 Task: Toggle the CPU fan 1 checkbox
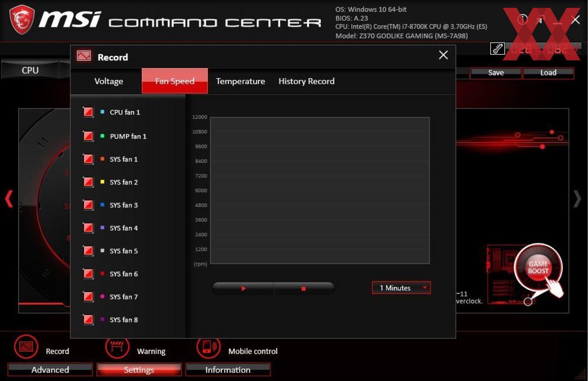point(88,112)
